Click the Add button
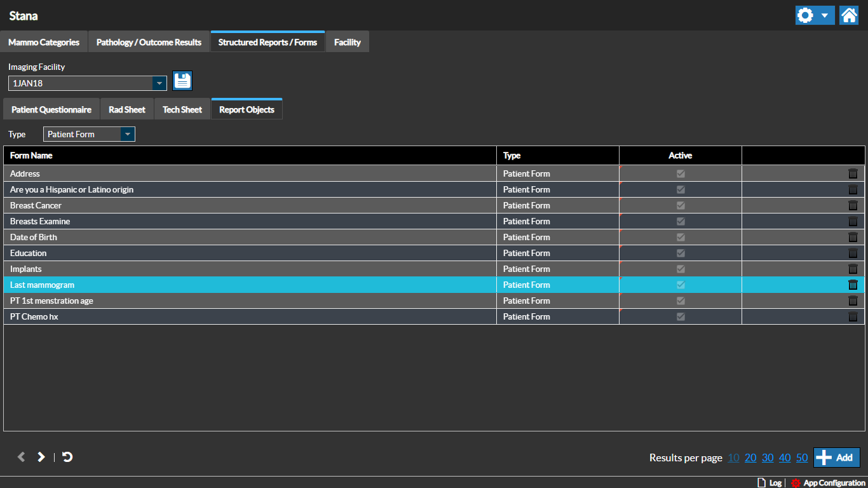The width and height of the screenshot is (868, 488). [x=836, y=457]
